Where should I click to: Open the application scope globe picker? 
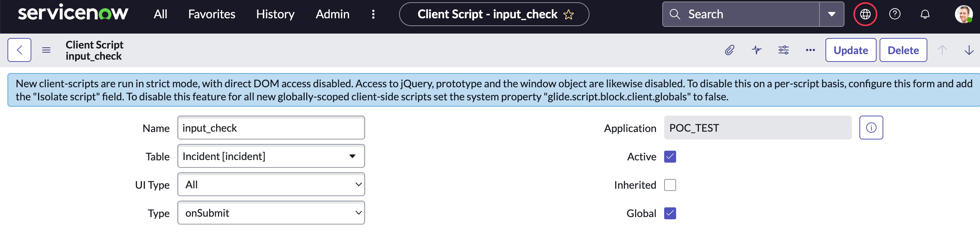[865, 14]
